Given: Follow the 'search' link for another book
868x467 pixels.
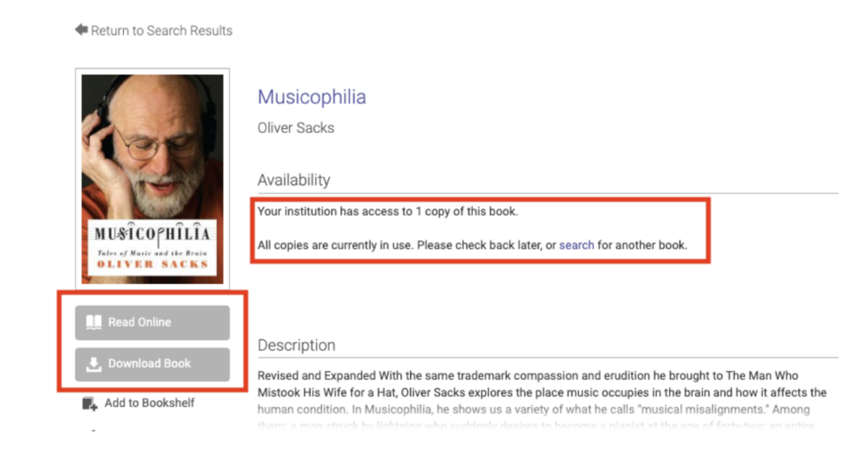Looking at the screenshot, I should click(x=576, y=245).
